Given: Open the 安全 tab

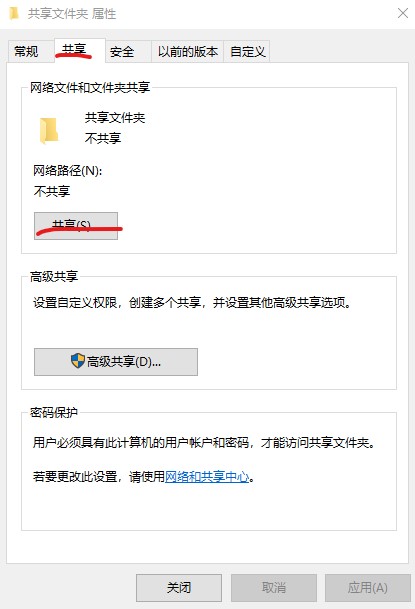Looking at the screenshot, I should click(x=122, y=51).
